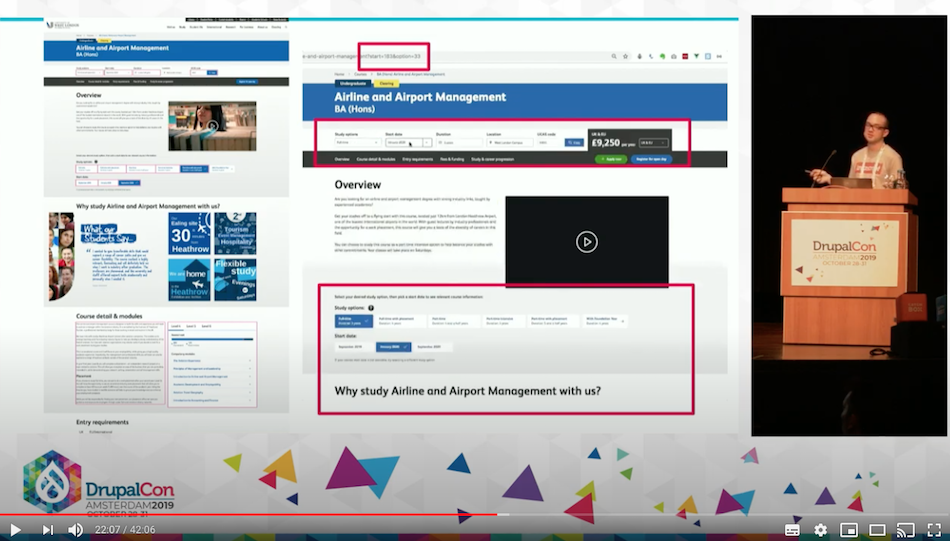The height and width of the screenshot is (541, 950).
Task: Click the red video progress bar
Action: [250, 515]
